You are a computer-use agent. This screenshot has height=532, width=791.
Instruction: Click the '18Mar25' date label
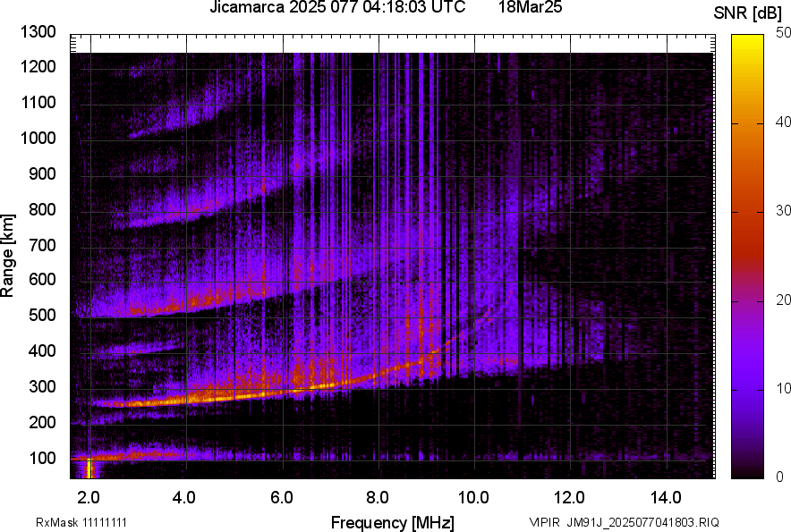[x=531, y=7]
